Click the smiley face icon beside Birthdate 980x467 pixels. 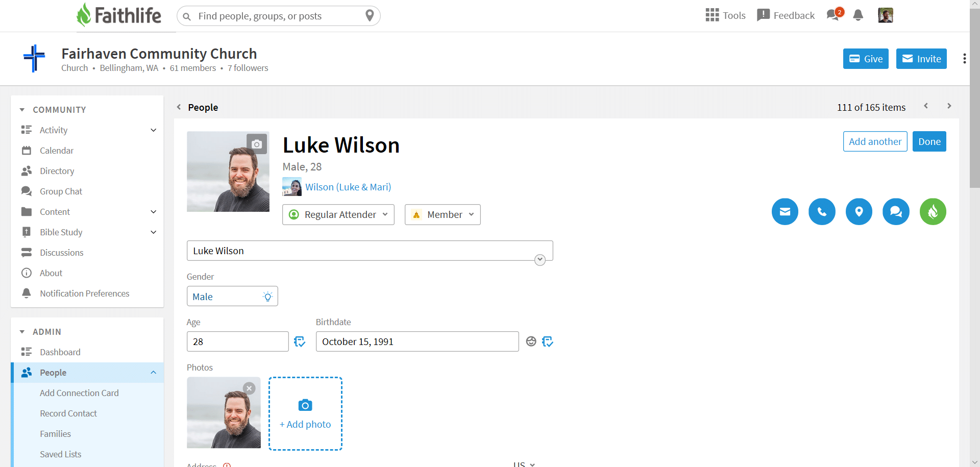coord(531,341)
